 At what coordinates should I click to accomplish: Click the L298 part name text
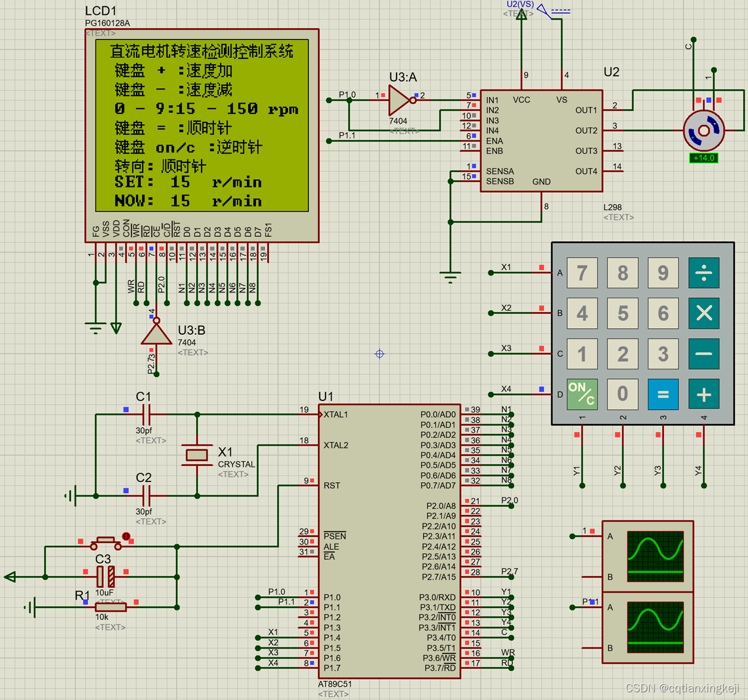coord(613,207)
